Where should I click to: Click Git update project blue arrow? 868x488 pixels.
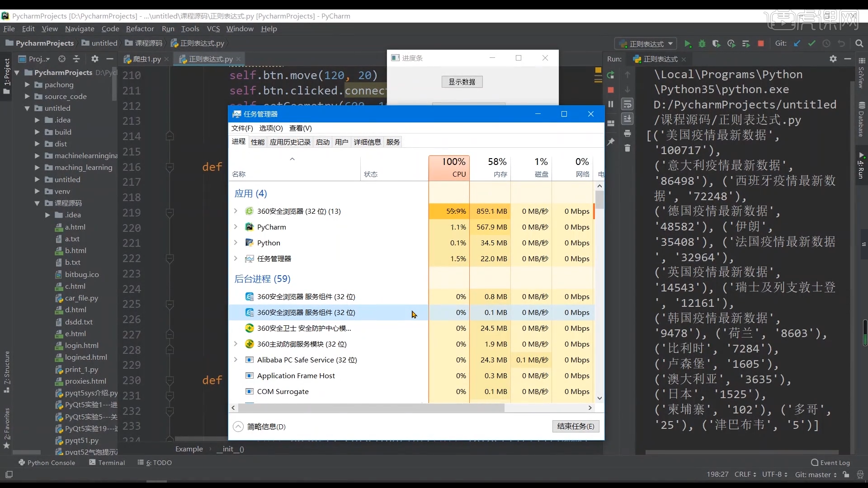tap(797, 44)
